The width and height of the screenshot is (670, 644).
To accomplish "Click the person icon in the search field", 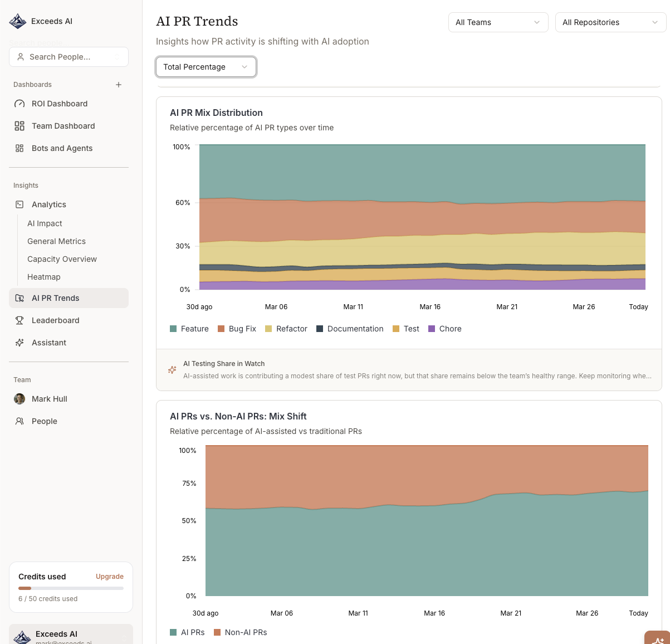I will point(21,57).
